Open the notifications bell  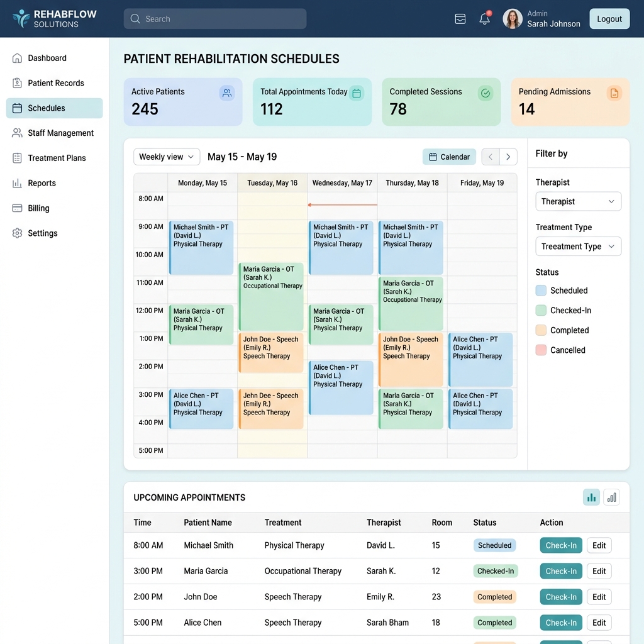(485, 18)
